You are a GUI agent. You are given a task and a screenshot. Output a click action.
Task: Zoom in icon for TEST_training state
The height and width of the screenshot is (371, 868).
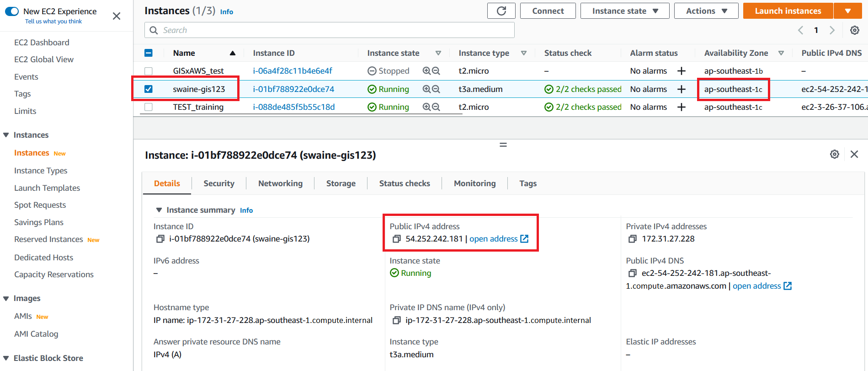tap(426, 107)
